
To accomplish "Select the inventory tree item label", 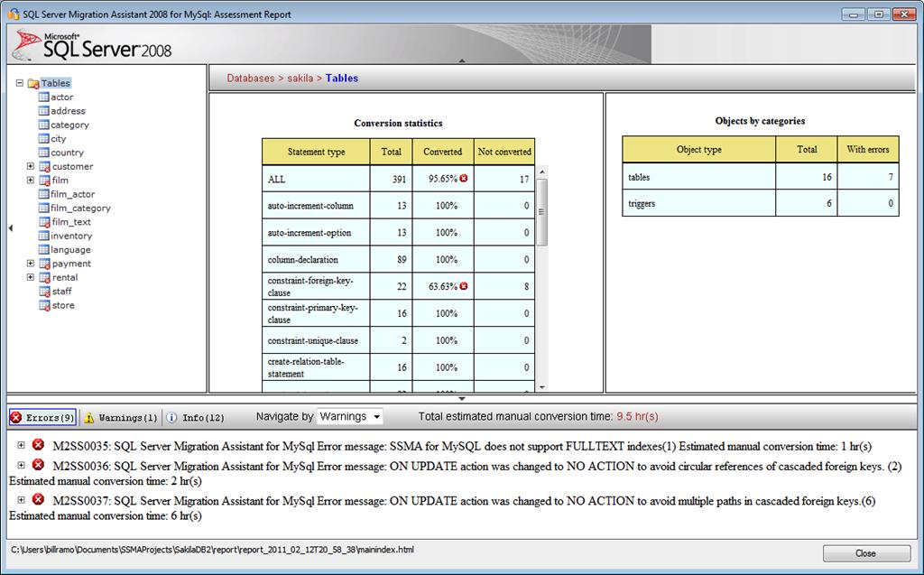I will (x=71, y=236).
